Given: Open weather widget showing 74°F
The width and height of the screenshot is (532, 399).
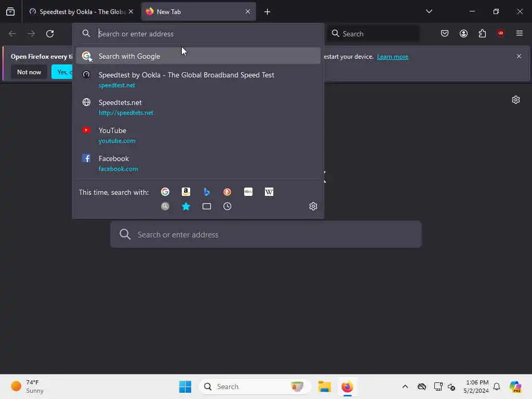Looking at the screenshot, I should [x=27, y=387].
